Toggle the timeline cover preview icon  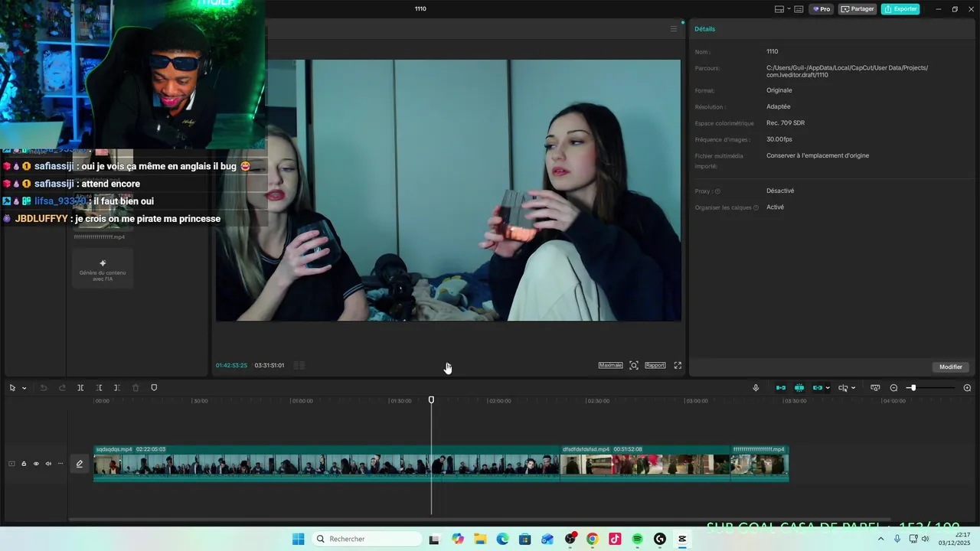click(875, 388)
